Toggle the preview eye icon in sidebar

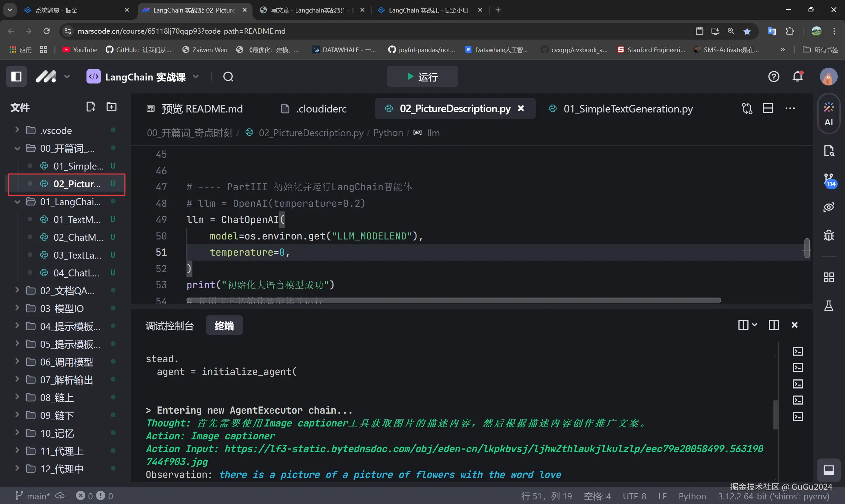click(x=828, y=207)
